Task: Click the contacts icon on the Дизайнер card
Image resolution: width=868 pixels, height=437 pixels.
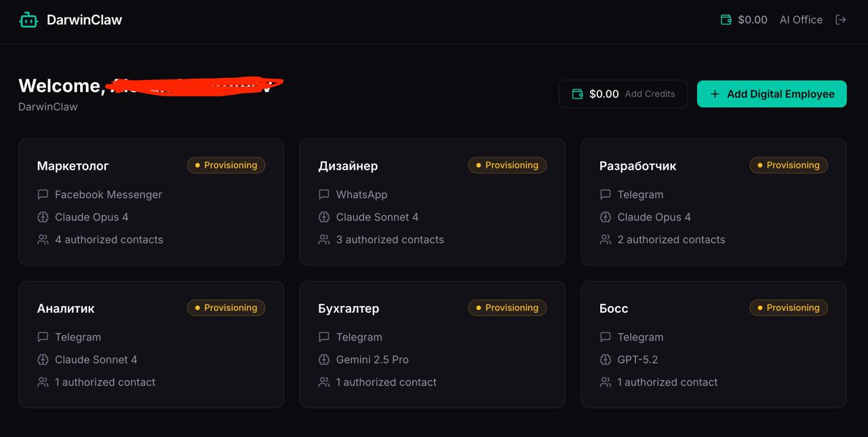Action: click(324, 240)
